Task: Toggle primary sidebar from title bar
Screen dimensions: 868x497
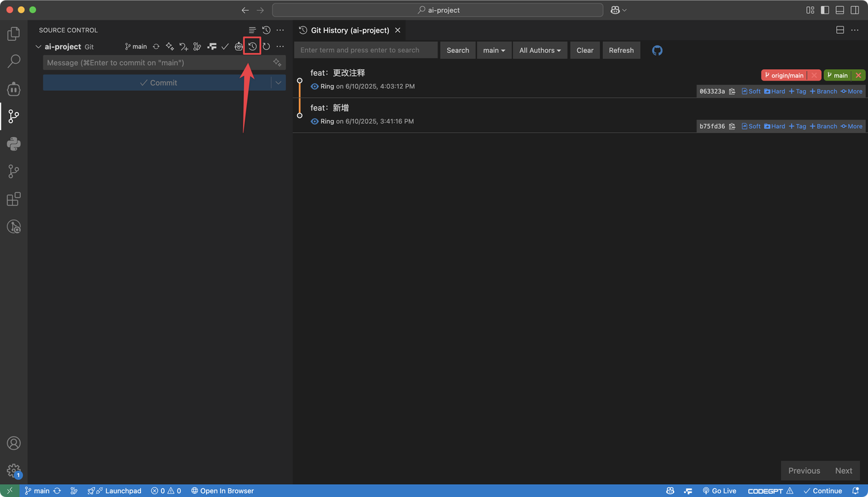Action: pos(825,10)
